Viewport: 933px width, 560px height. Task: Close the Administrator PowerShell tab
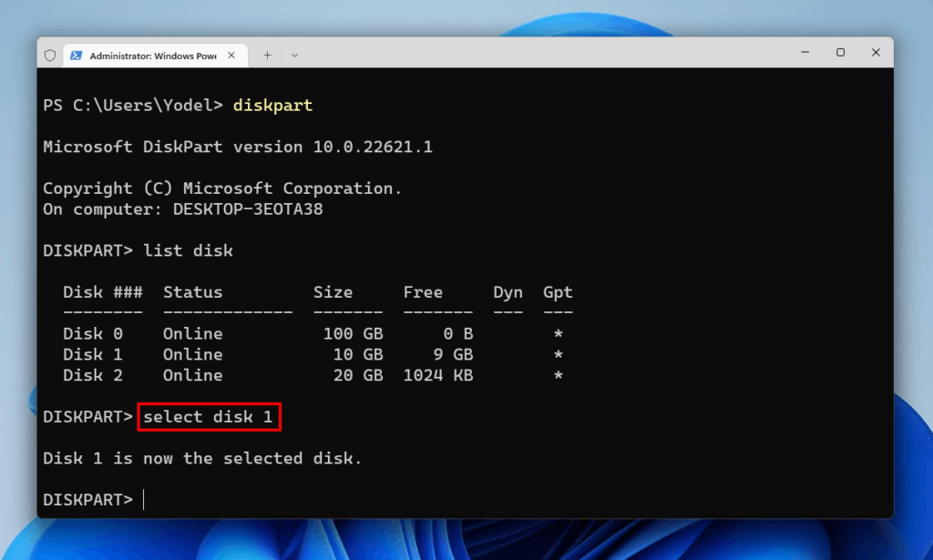231,55
